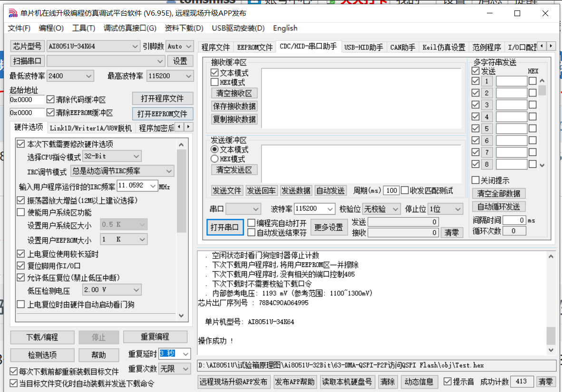Expand IRC调节模式 dropdown
This screenshot has height=392, width=562.
click(x=169, y=171)
